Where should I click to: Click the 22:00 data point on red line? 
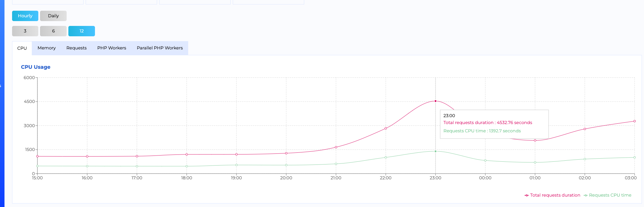pyautogui.click(x=386, y=129)
